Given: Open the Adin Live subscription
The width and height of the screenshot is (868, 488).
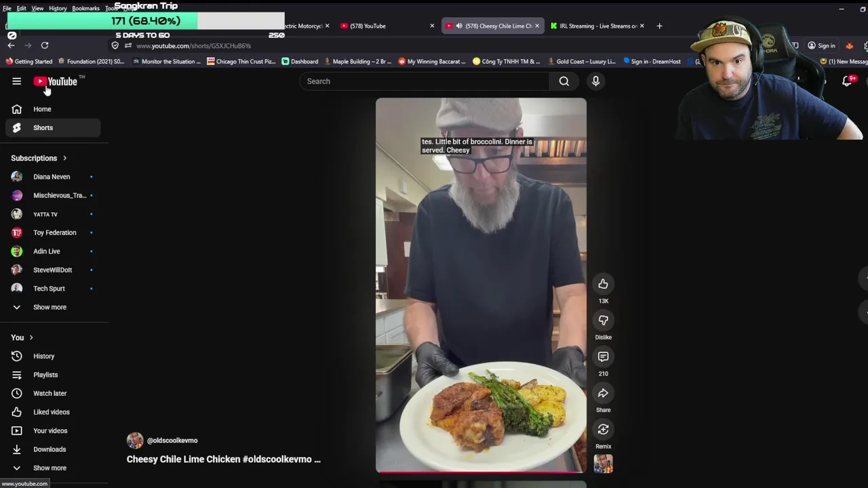Looking at the screenshot, I should (53, 251).
